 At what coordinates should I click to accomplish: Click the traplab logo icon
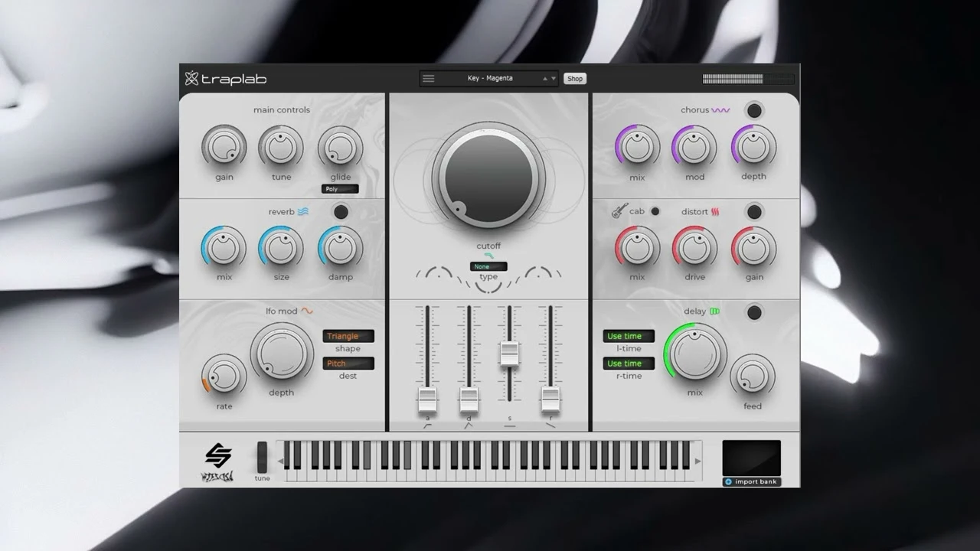pyautogui.click(x=191, y=78)
